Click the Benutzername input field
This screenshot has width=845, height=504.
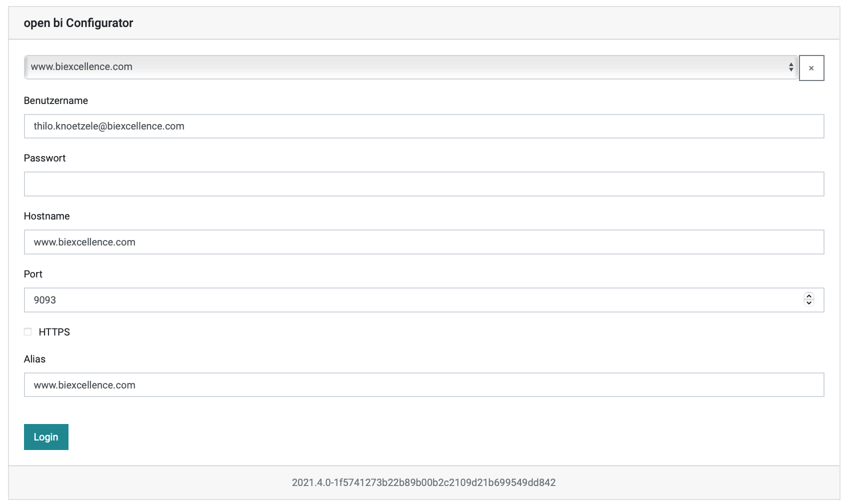point(424,126)
